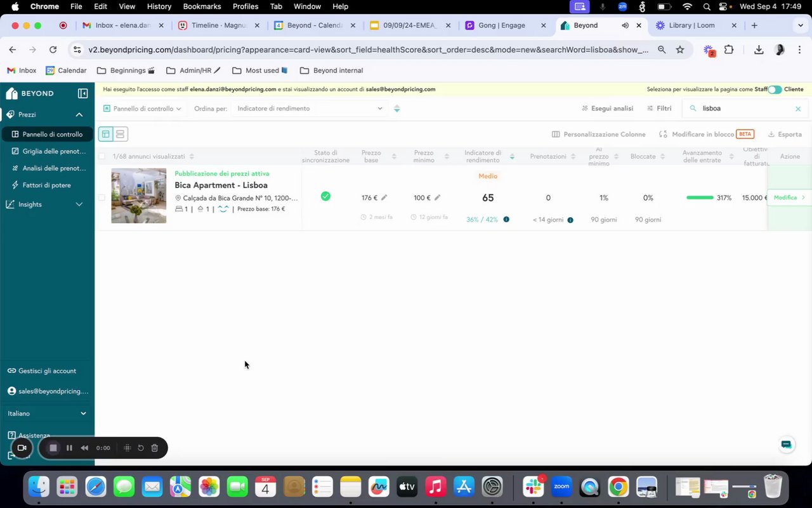Open Pannello di controllo view dropdown
This screenshot has height=508, width=812.
[142, 109]
